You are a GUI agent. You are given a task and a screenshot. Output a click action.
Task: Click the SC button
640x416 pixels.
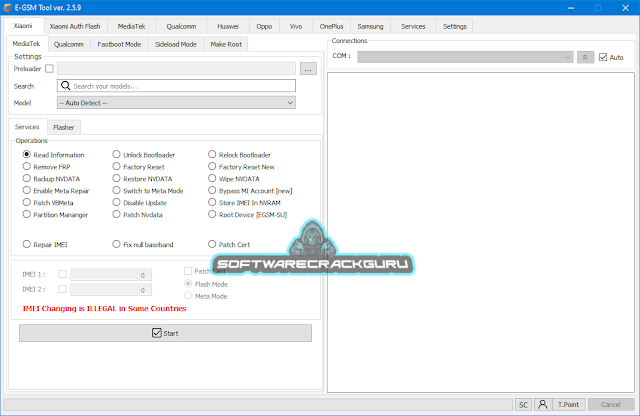(523, 405)
